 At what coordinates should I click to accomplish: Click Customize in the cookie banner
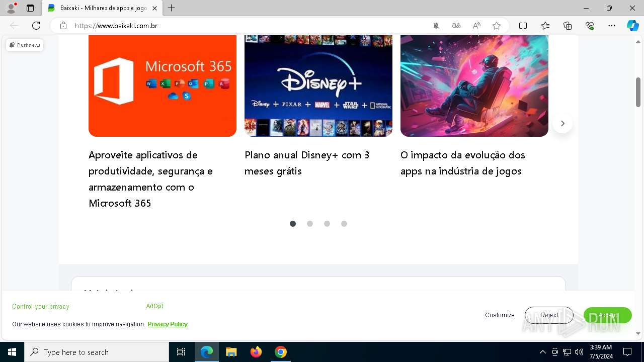[500, 315]
